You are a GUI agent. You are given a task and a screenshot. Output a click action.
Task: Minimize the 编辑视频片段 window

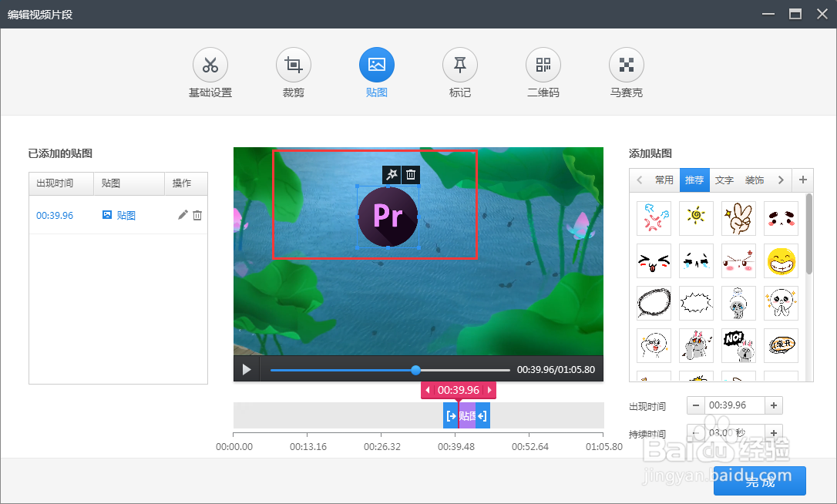pos(768,14)
